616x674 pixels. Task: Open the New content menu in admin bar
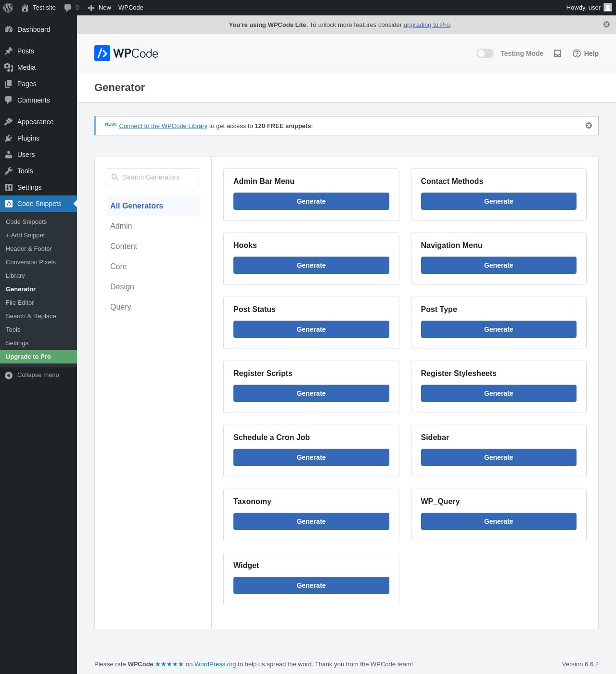pyautogui.click(x=100, y=8)
